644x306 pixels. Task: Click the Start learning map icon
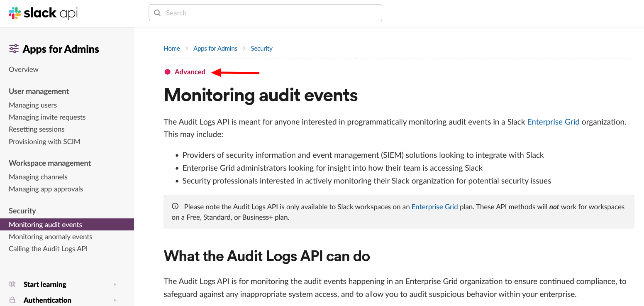12,284
